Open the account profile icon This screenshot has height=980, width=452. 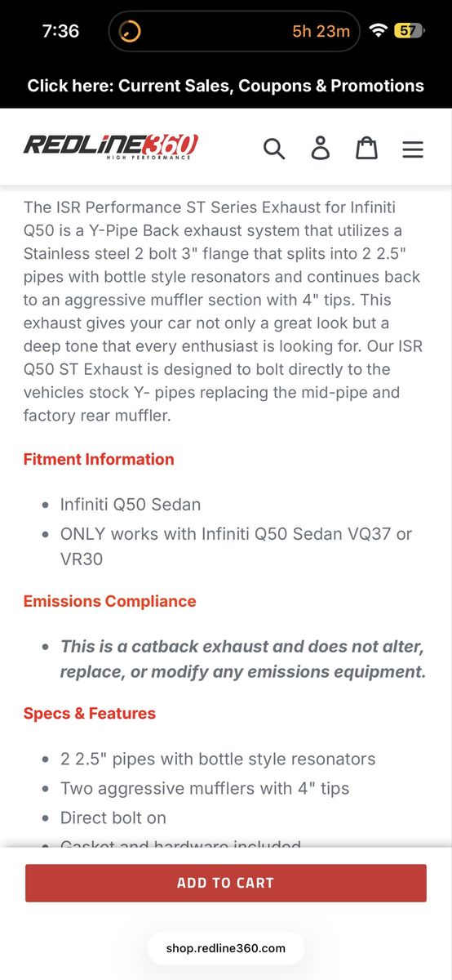click(321, 148)
